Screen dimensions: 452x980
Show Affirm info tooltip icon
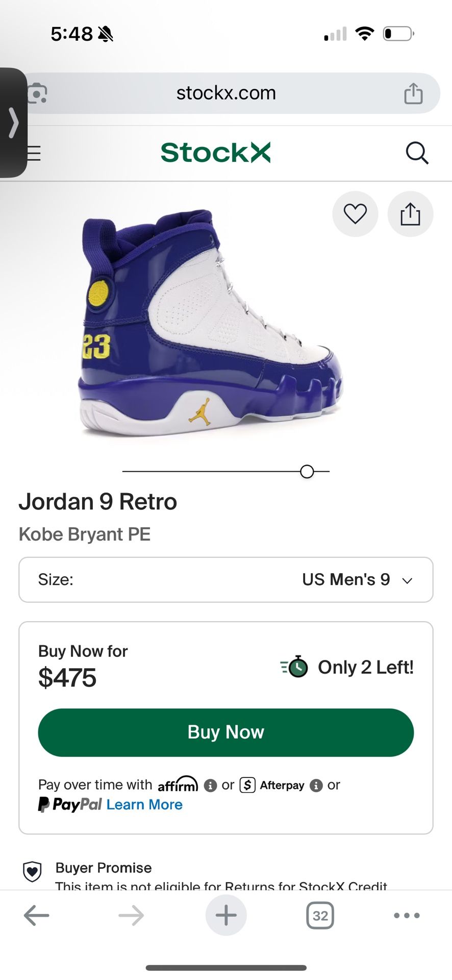210,786
